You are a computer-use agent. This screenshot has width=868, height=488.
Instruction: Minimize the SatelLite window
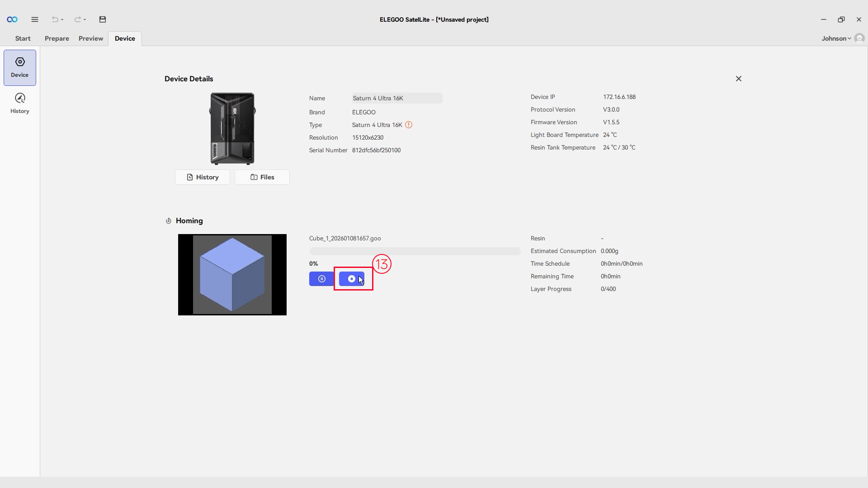[x=824, y=19]
